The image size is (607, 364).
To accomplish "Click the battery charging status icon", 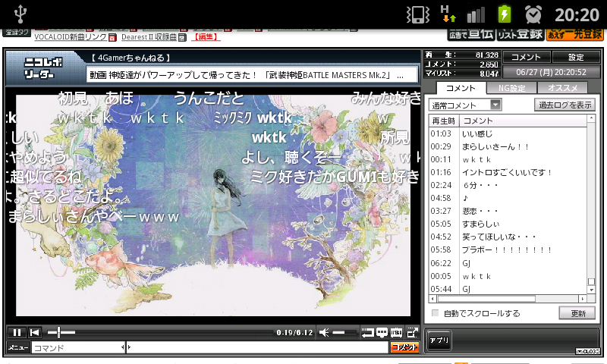I will click(504, 14).
